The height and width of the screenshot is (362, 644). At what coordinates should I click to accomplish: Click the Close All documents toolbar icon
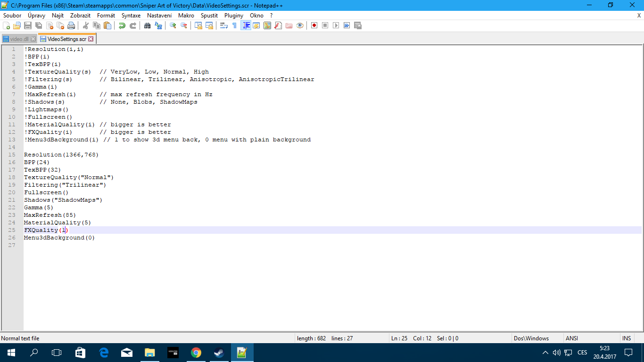(x=60, y=25)
